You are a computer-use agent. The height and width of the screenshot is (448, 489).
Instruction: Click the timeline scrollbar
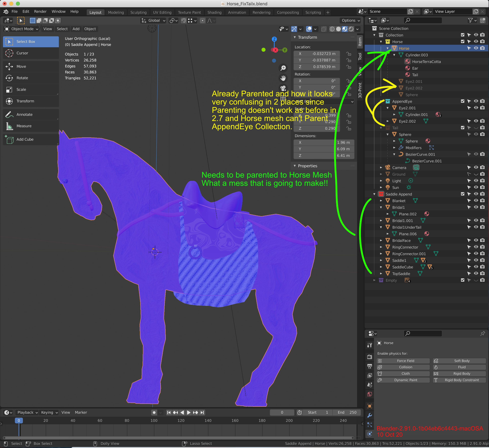178,438
